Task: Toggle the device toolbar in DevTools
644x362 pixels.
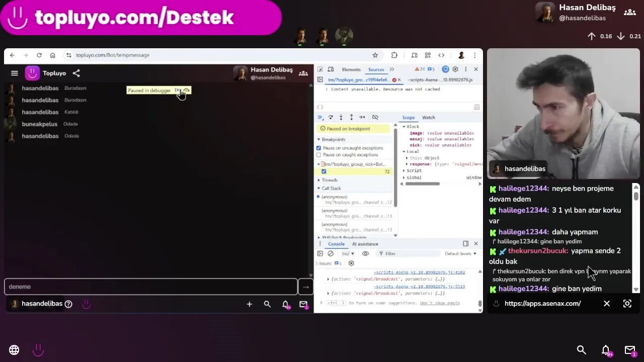Action: coord(331,69)
